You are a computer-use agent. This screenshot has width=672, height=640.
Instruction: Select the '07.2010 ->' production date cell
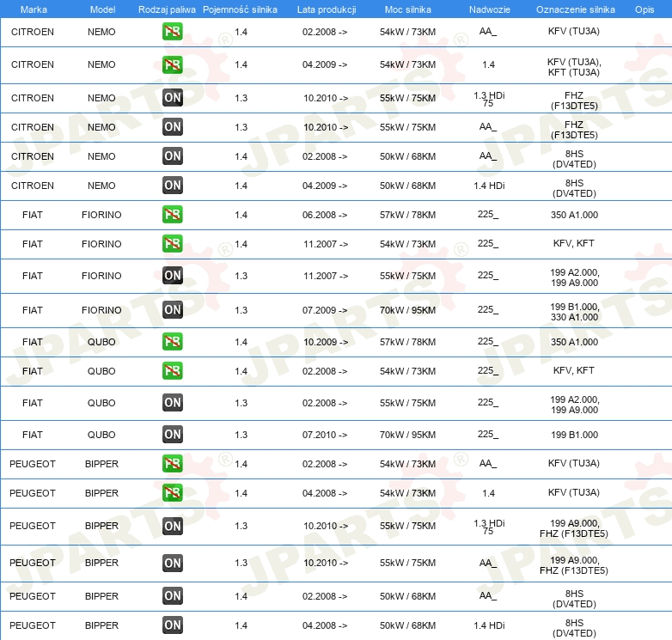[x=325, y=435]
